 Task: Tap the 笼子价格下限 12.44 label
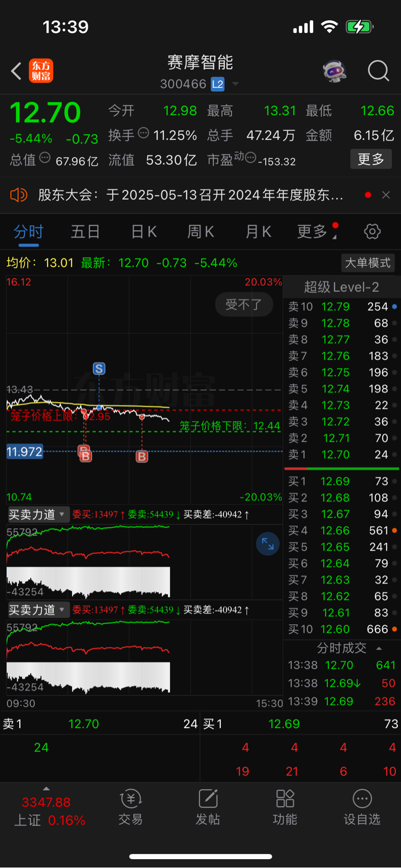[230, 426]
